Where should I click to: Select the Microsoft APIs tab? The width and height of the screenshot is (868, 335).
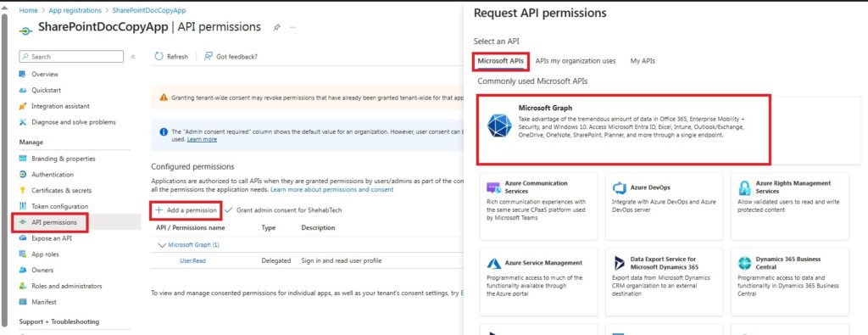tap(500, 61)
